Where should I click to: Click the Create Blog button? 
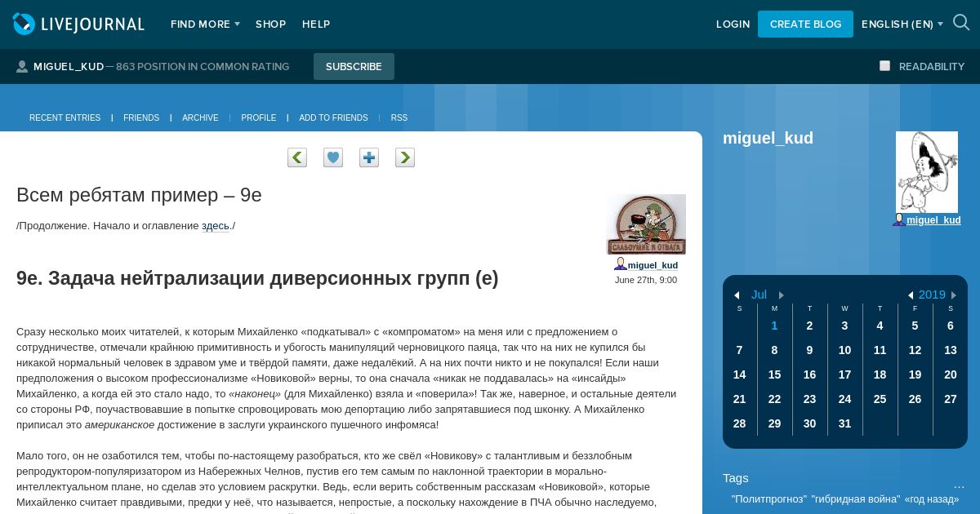(805, 24)
